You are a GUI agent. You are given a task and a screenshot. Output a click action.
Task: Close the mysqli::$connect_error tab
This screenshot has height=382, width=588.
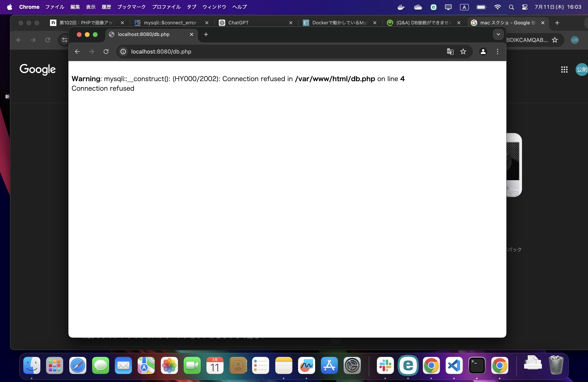click(x=207, y=23)
